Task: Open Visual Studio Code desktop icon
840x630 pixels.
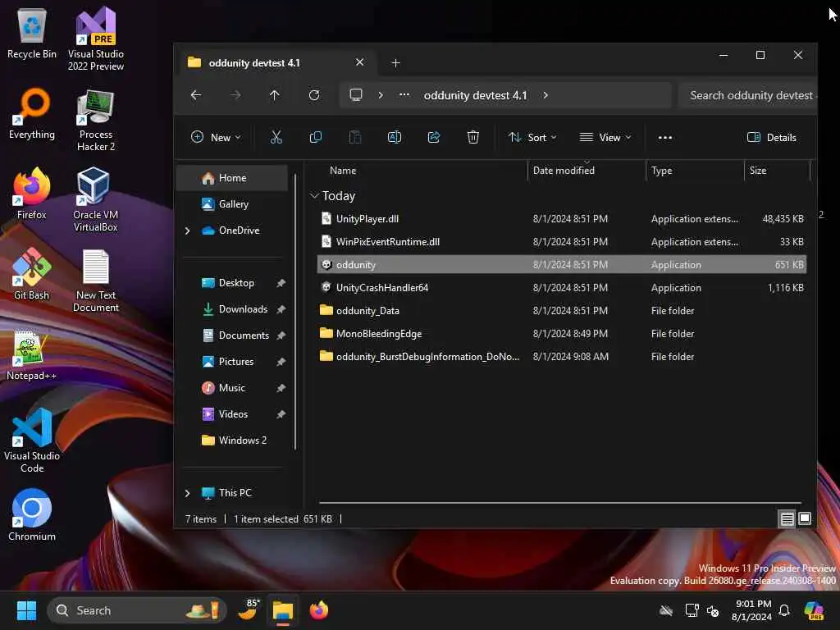Action: 32,441
